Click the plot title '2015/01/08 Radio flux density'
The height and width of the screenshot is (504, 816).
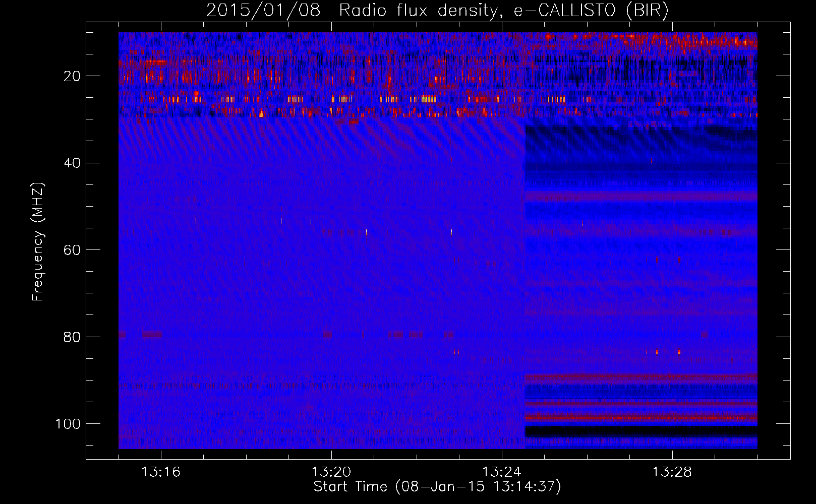point(437,10)
